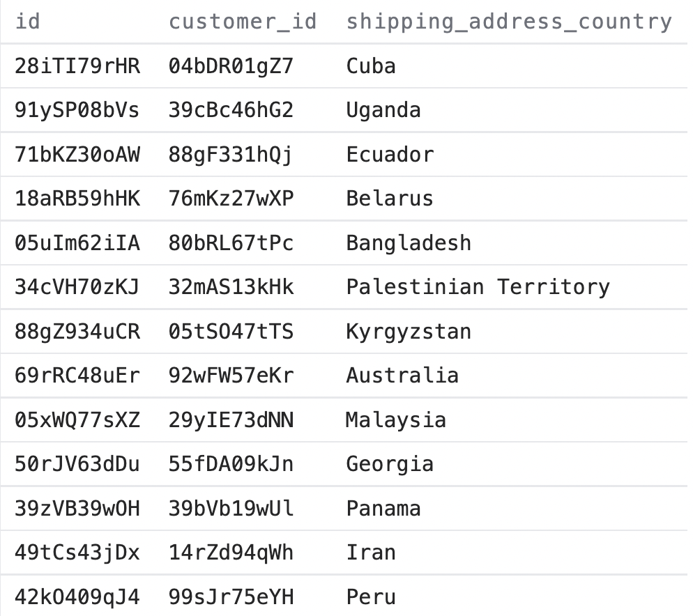Screen dimensions: 693x616
Task: Click the shipping_address_country column header
Action: (509, 22)
